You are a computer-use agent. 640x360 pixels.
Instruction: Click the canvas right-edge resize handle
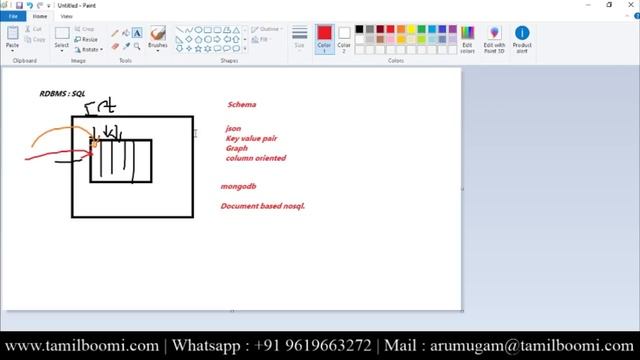462,189
